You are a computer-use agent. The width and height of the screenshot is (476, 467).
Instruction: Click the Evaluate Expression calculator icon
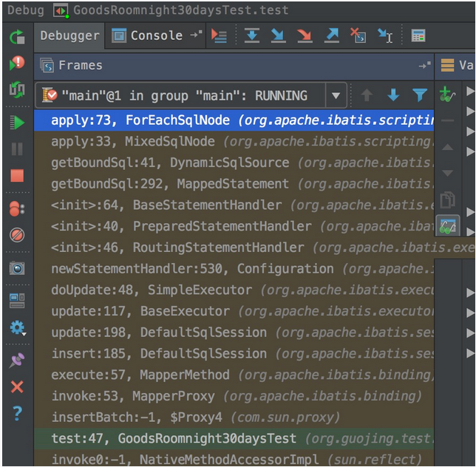coord(418,35)
